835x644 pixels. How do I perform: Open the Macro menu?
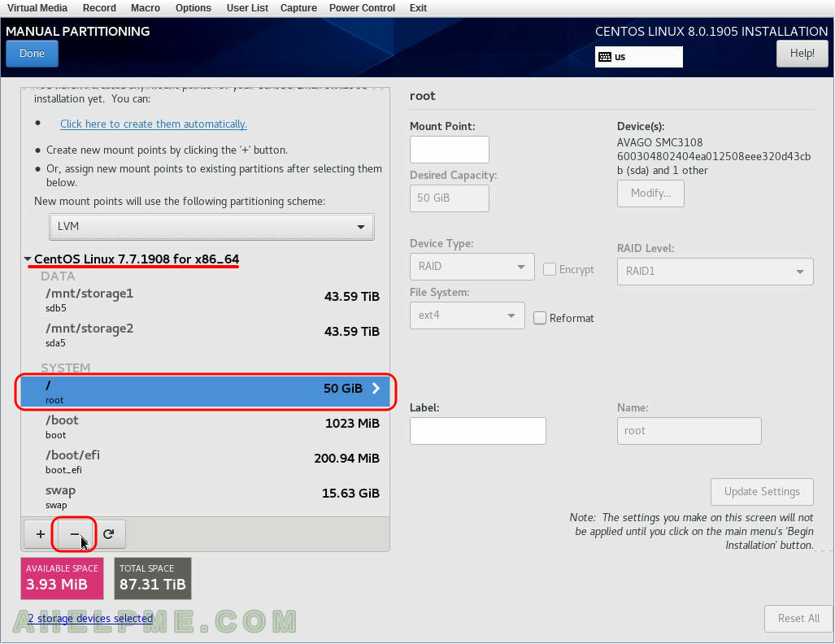point(146,8)
